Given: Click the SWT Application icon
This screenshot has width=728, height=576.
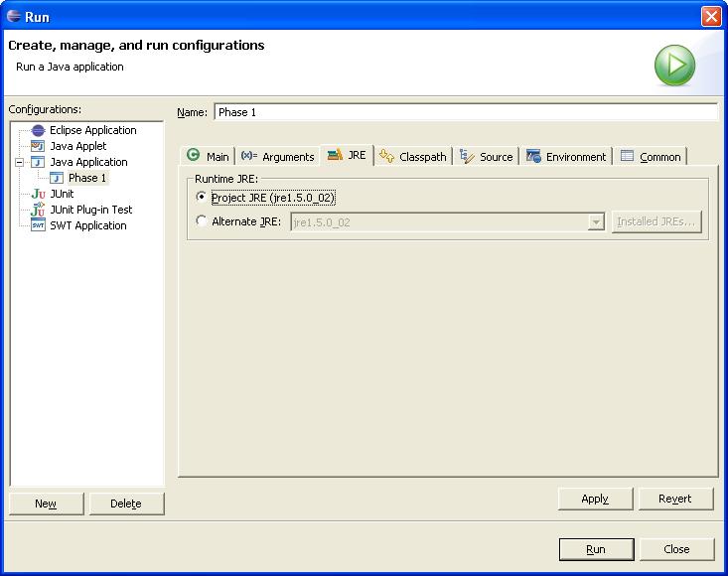Looking at the screenshot, I should pyautogui.click(x=38, y=225).
